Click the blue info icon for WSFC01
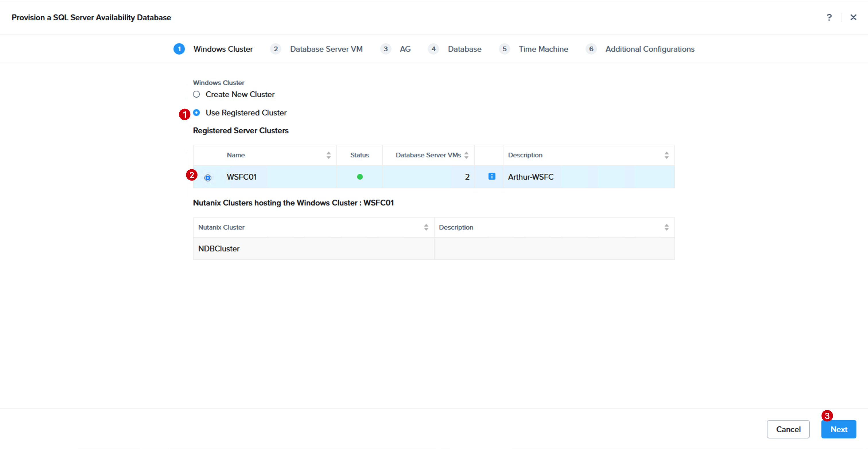868x450 pixels. pyautogui.click(x=492, y=176)
